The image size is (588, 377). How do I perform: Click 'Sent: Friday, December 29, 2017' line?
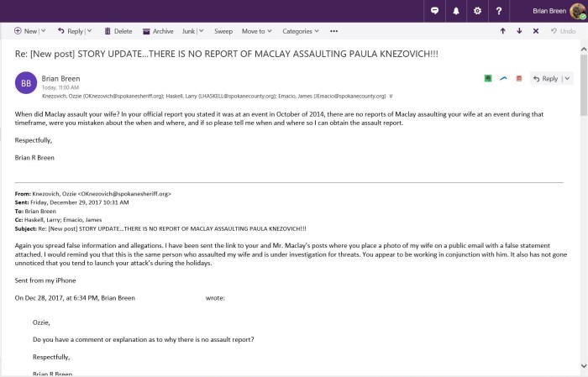(72, 202)
